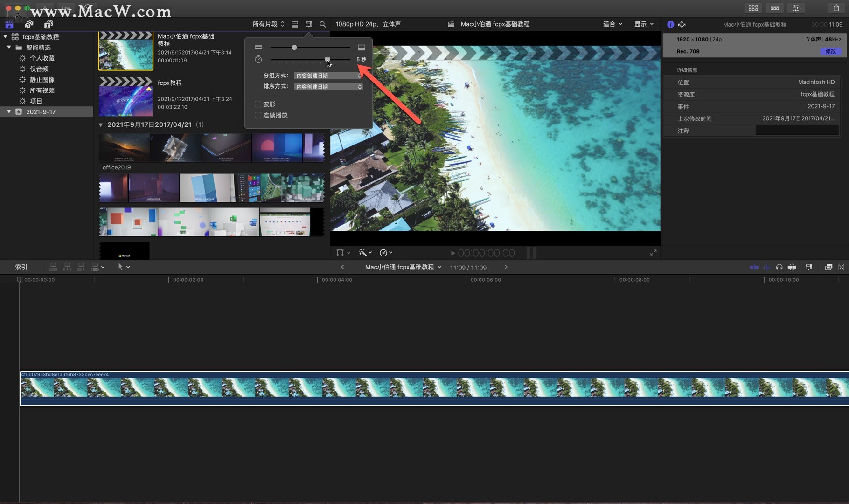
Task: Play the viewer from the play button
Action: (x=452, y=253)
